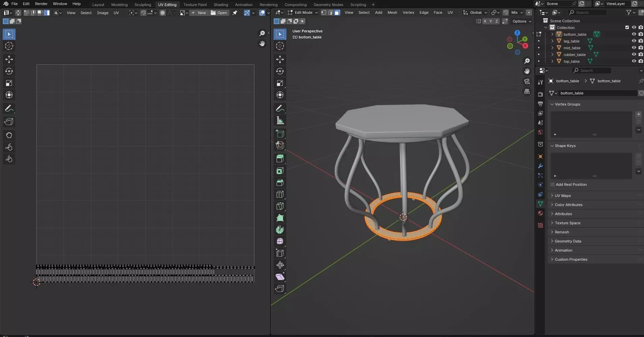The width and height of the screenshot is (644, 337).
Task: Select the Knife tool
Action: coord(280,206)
